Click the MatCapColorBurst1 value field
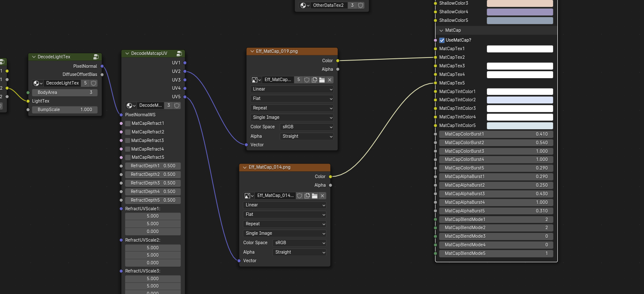The width and height of the screenshot is (644, 294). (x=496, y=134)
